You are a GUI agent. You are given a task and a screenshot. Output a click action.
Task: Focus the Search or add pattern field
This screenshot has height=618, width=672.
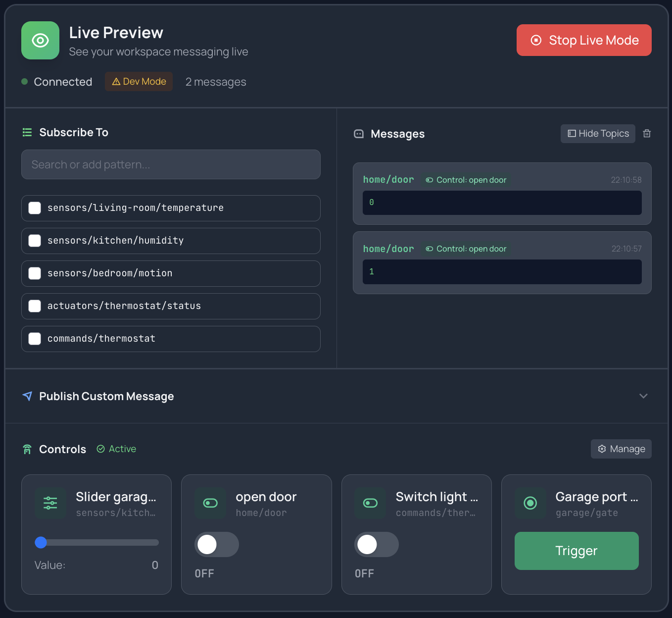click(x=171, y=164)
